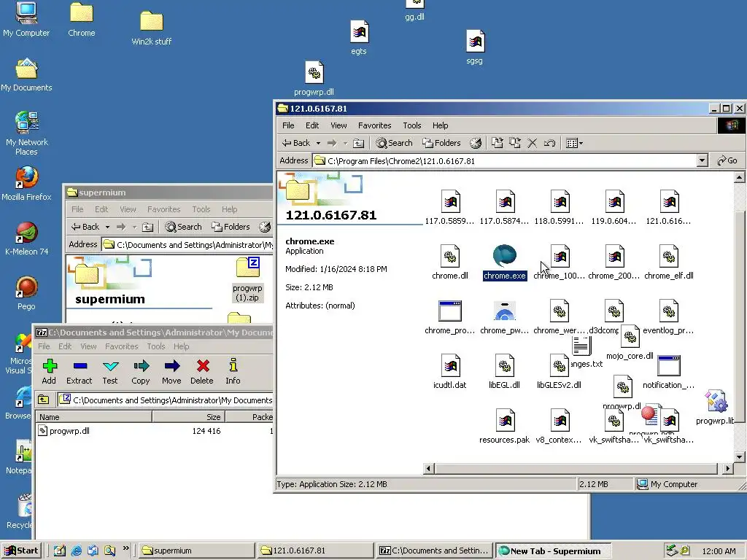
Task: Click the address field in 121.0.6167.81 window
Action: coord(505,161)
